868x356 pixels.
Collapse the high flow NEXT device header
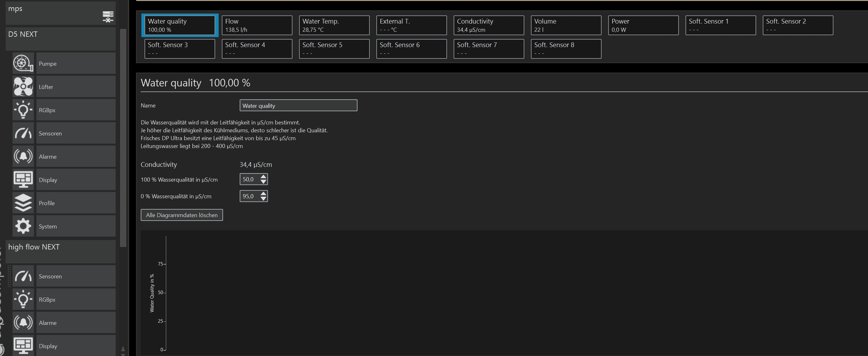tap(61, 251)
